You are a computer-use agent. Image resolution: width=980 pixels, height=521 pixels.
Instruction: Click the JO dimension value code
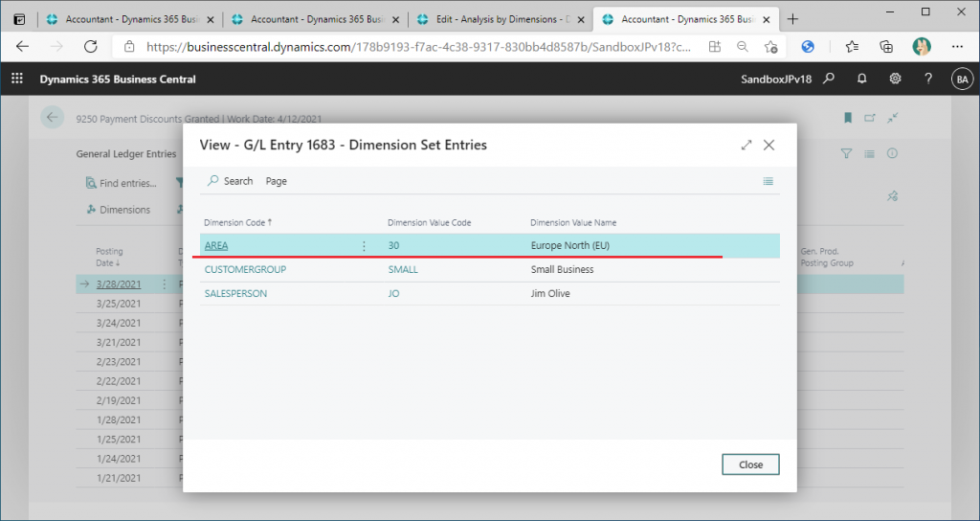click(393, 293)
